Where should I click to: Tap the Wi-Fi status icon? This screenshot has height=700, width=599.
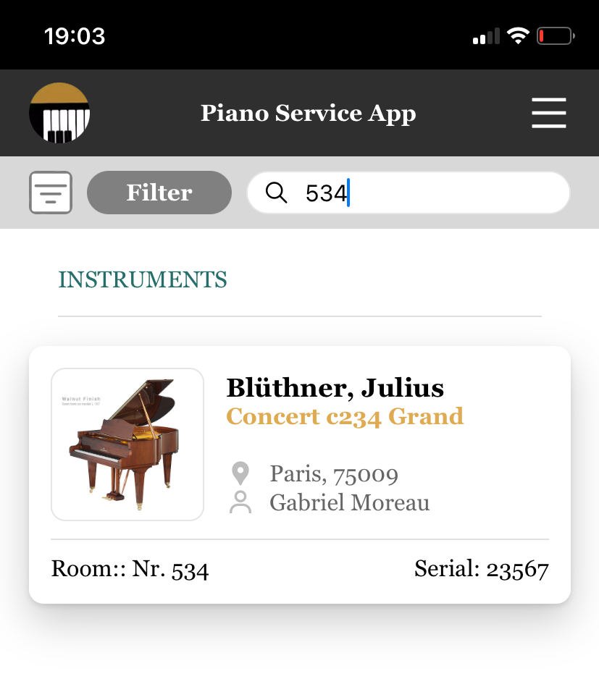point(518,35)
